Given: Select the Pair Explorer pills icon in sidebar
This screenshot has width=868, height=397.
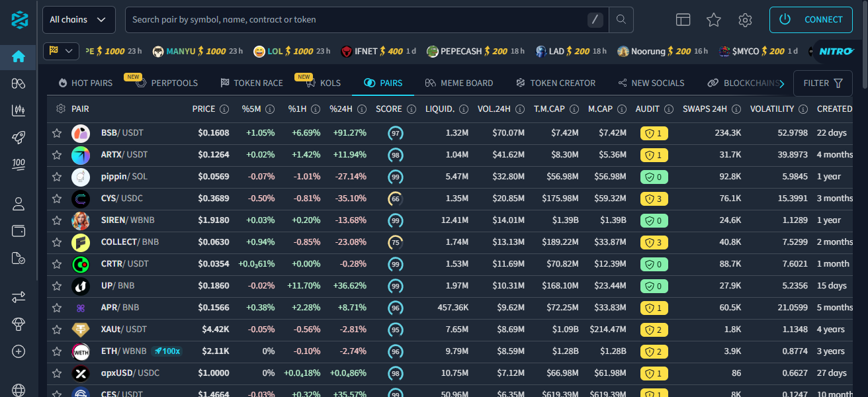Looking at the screenshot, I should [x=18, y=83].
